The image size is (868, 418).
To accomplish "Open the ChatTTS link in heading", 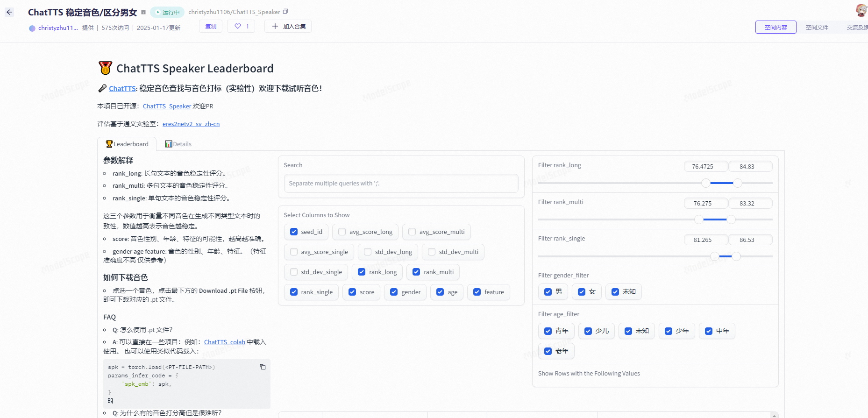I will pos(122,89).
